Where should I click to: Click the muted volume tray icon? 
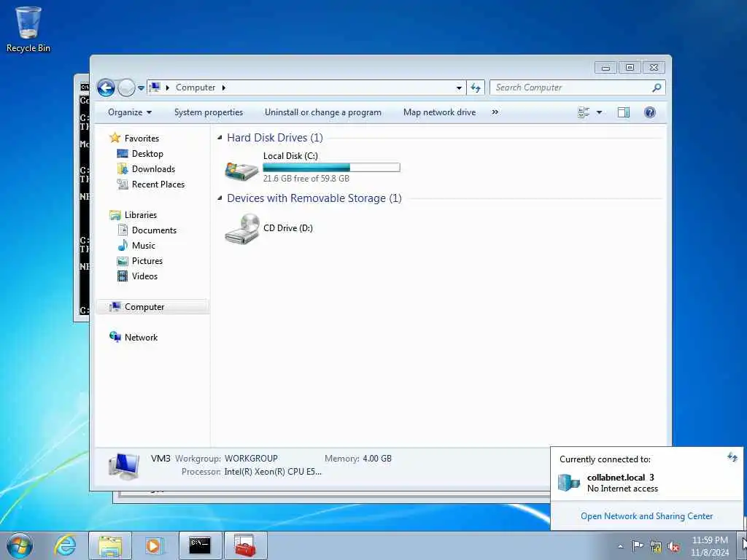coord(673,547)
